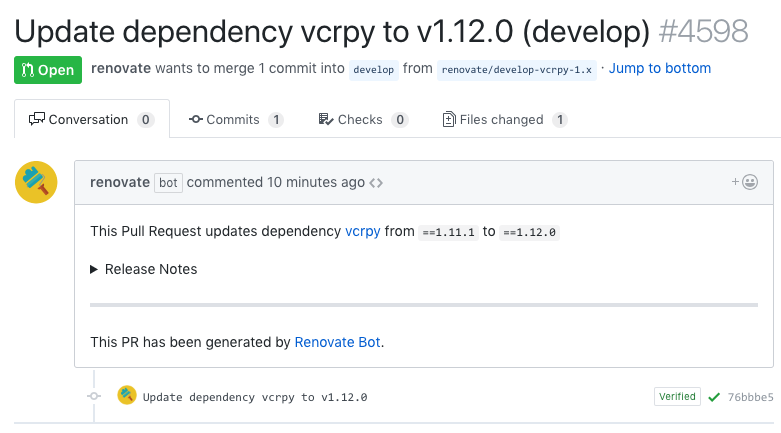The image size is (781, 433).
Task: Open the develop base branch label
Action: click(x=374, y=70)
